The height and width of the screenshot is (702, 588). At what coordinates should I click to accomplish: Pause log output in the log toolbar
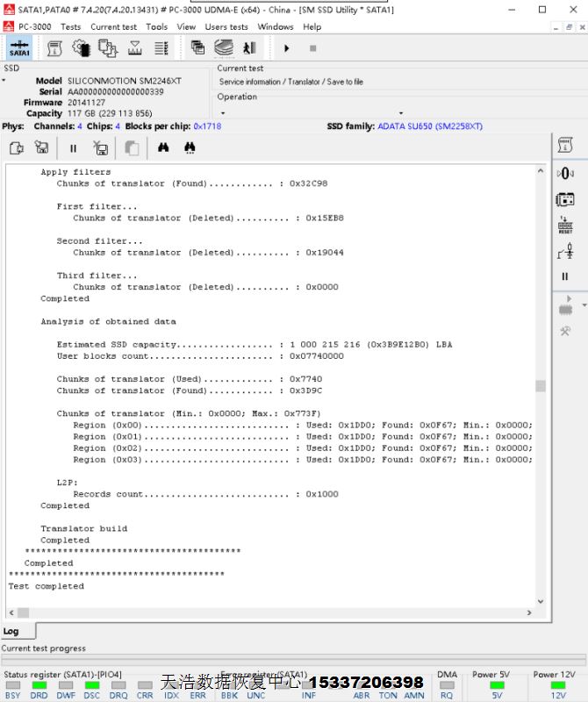(73, 148)
